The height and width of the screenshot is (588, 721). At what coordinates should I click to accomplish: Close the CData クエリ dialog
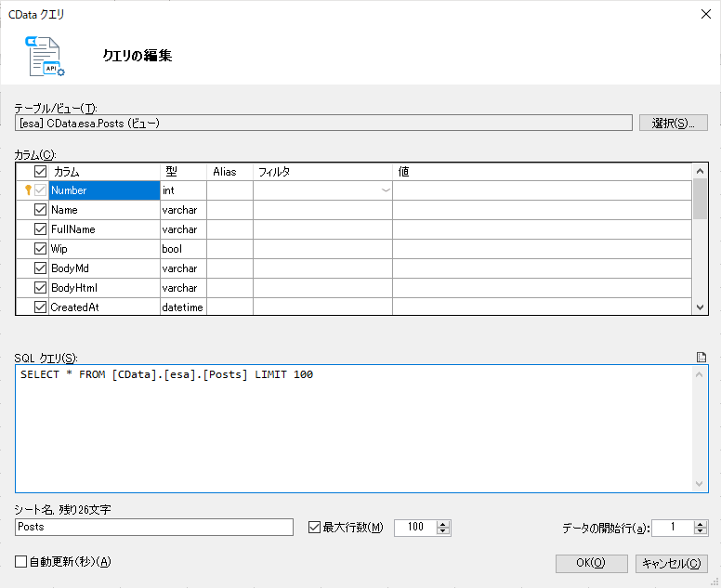(706, 14)
